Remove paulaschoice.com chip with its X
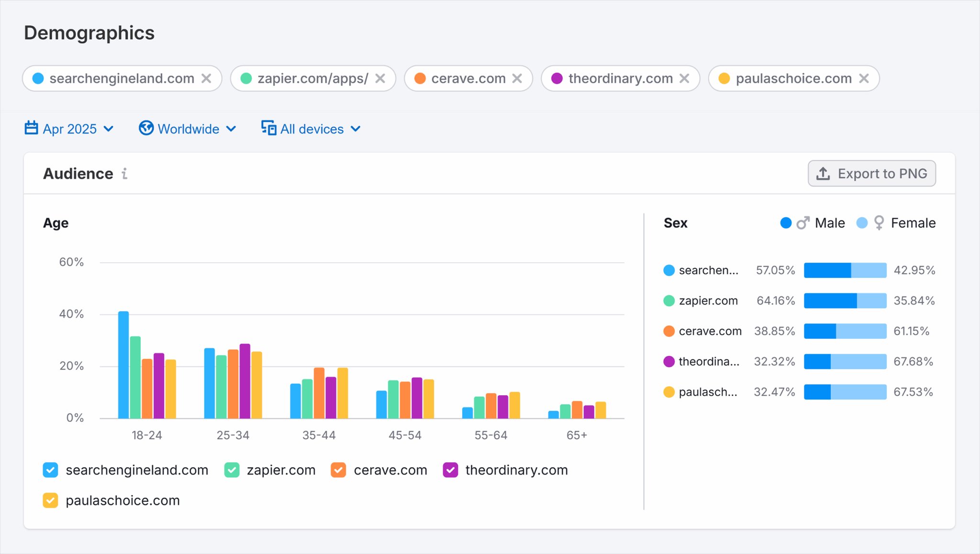The image size is (980, 554). pyautogui.click(x=864, y=78)
